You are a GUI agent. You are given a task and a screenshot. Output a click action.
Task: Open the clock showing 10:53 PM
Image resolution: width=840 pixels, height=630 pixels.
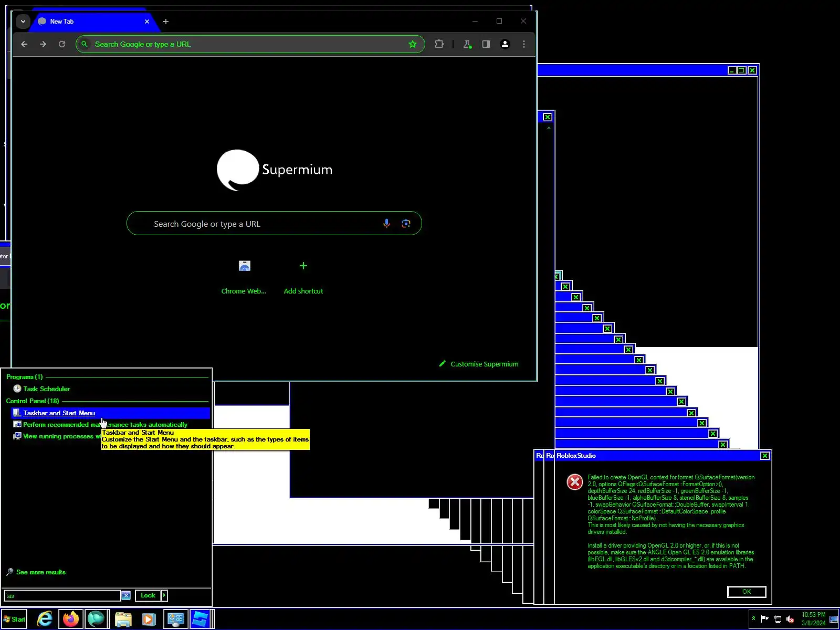click(x=813, y=618)
